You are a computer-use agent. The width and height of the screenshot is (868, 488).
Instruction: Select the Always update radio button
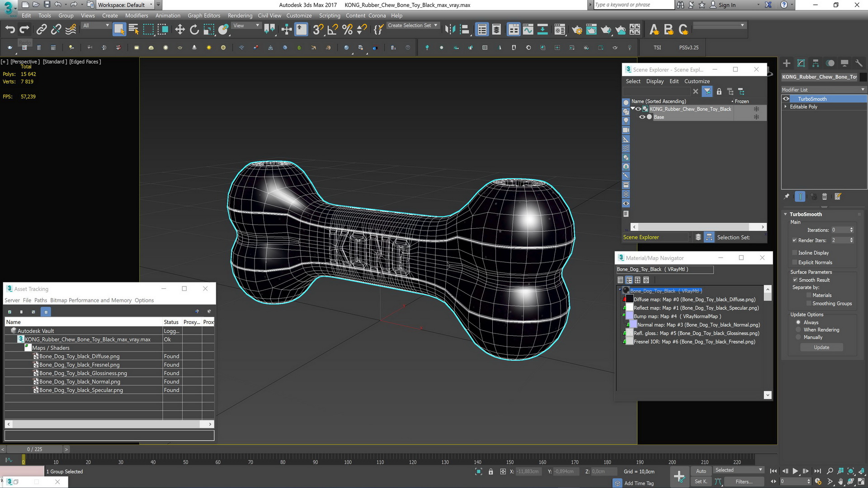[x=798, y=323]
